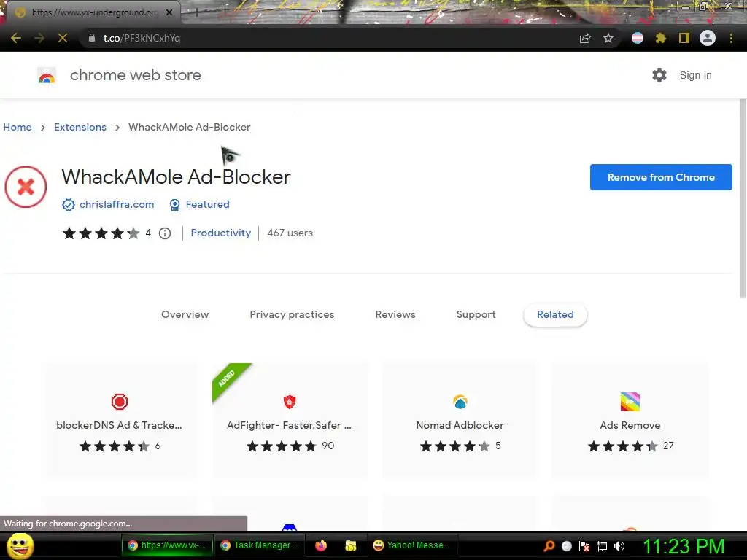Click the volume speaker tray icon
The image size is (747, 560).
(619, 546)
